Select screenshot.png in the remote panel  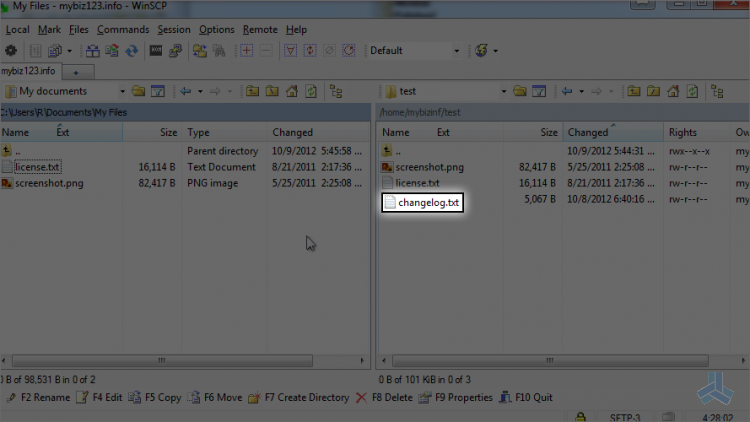pyautogui.click(x=429, y=167)
